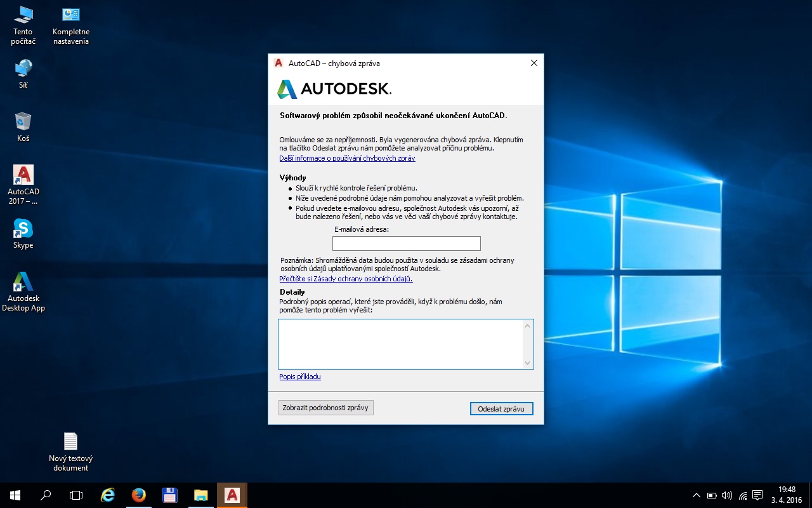This screenshot has height=508, width=812.
Task: Open Internet Explorer from the taskbar
Action: tap(108, 495)
